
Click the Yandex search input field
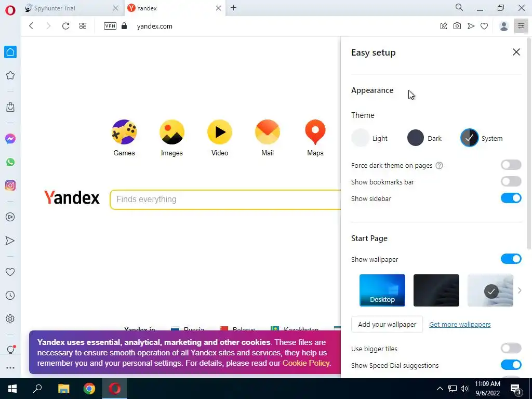[x=225, y=199]
